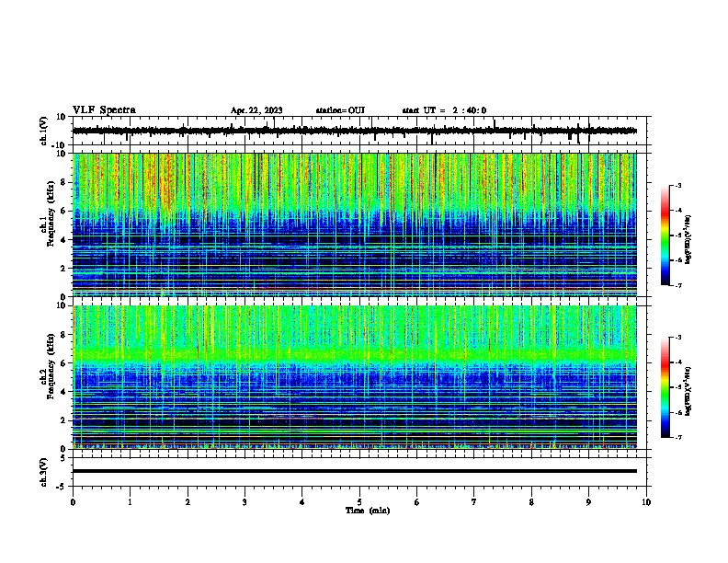Click the ch.1 spectrogram panel
This screenshot has width=728, height=563.
coord(354,224)
